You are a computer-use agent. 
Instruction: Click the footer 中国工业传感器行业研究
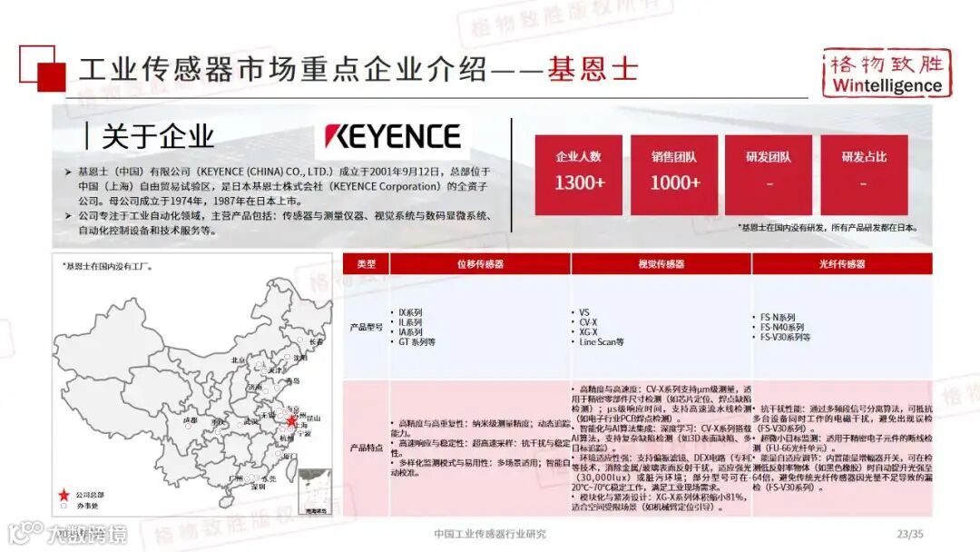click(490, 534)
